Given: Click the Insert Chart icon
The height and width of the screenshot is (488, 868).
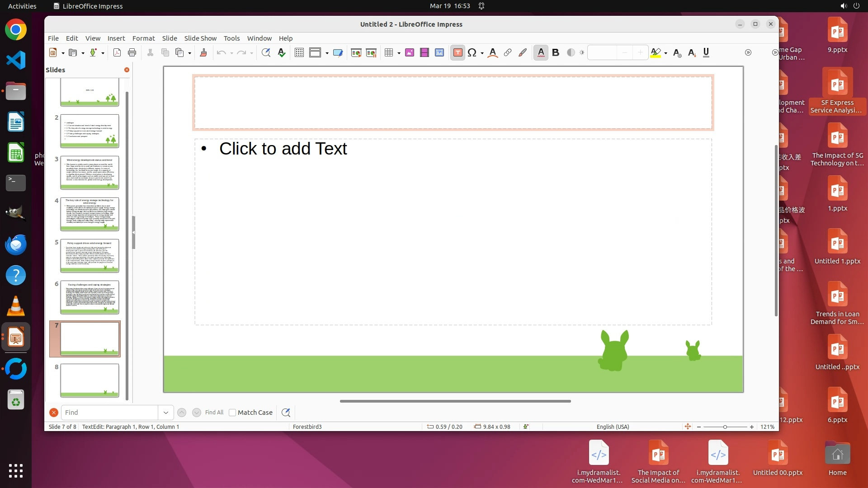Looking at the screenshot, I should coord(439,53).
